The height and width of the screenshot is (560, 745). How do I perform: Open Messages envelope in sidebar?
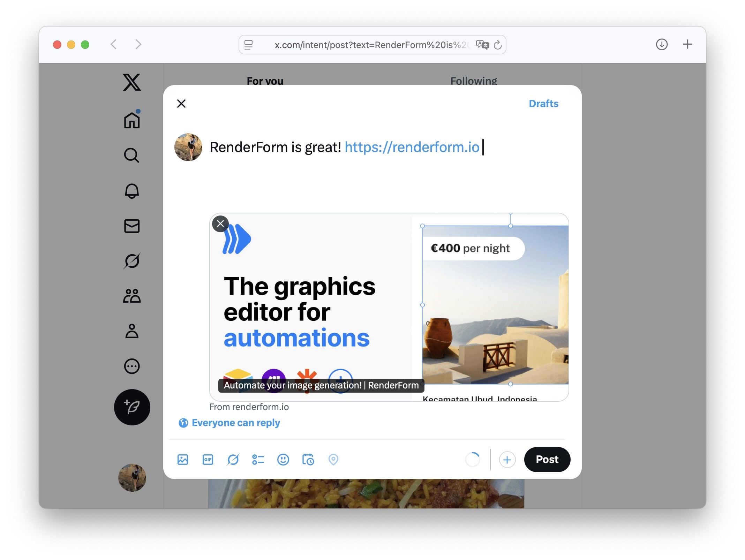[x=132, y=226]
